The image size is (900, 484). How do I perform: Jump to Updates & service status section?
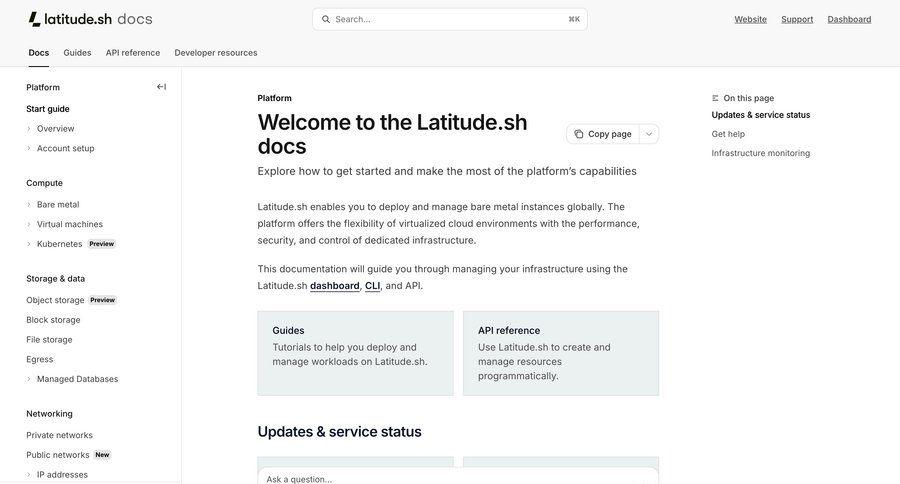761,115
